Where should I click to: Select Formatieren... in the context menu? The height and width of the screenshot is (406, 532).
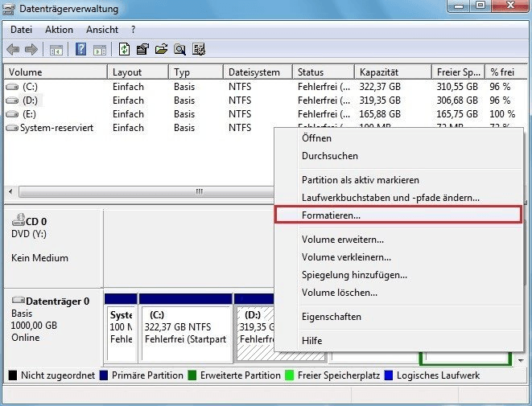coord(331,215)
